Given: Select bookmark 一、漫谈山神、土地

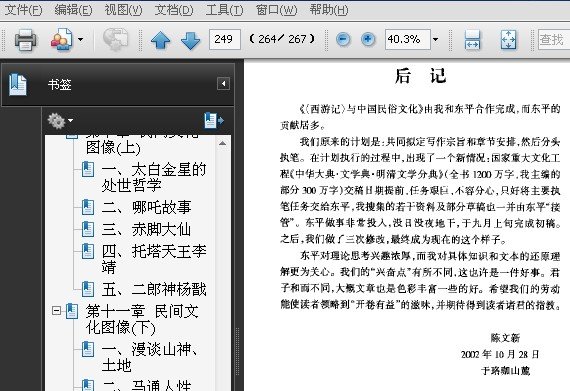Looking at the screenshot, I should point(150,357).
